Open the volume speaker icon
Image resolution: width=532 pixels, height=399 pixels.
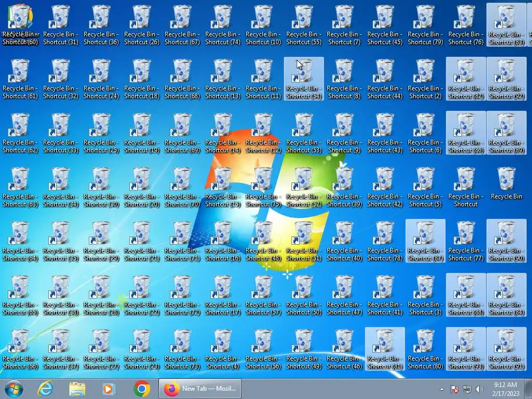[x=479, y=390]
